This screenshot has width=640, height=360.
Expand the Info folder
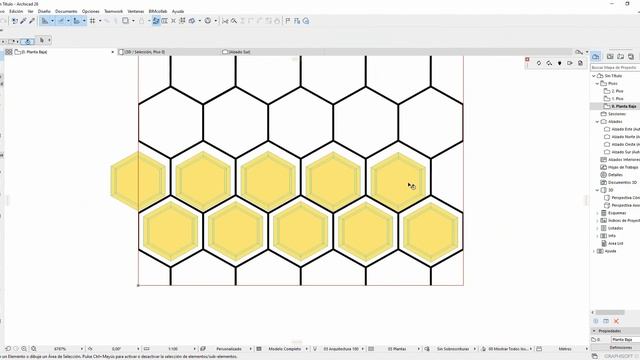598,236
